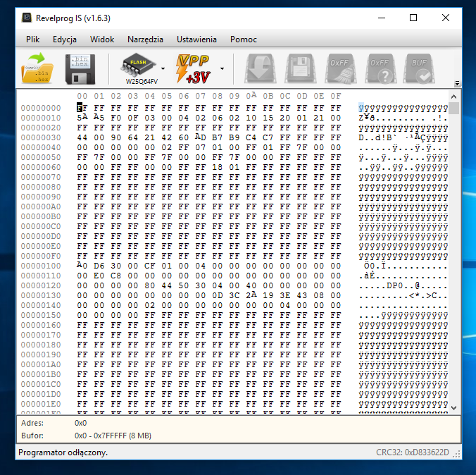The width and height of the screenshot is (476, 475).
Task: Open the Plik menu
Action: pos(33,39)
